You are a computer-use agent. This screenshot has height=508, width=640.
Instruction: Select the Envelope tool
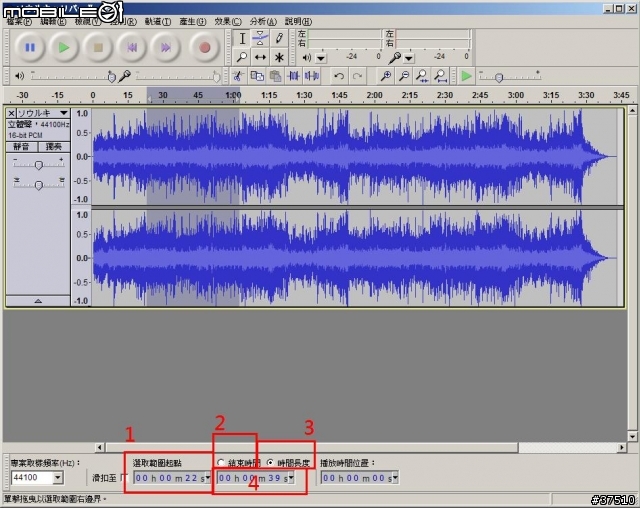(260, 38)
